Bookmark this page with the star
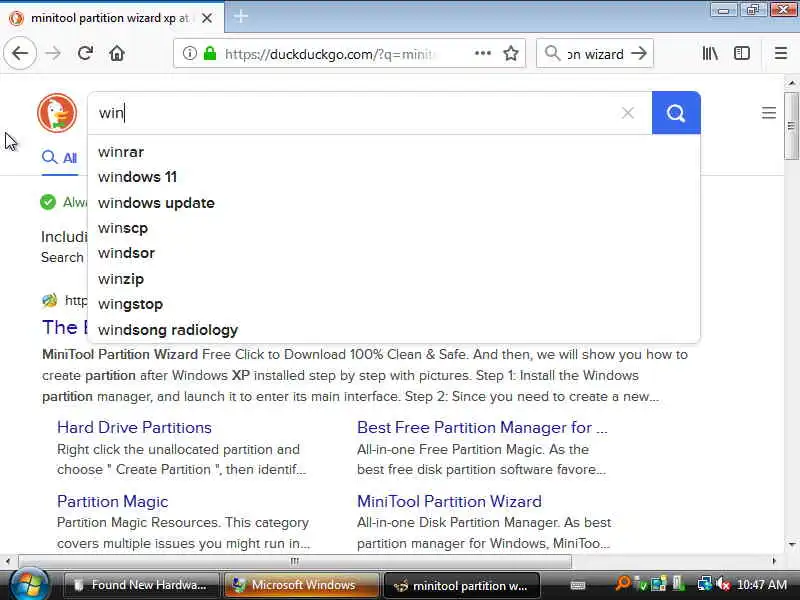This screenshot has height=600, width=800. (x=511, y=53)
